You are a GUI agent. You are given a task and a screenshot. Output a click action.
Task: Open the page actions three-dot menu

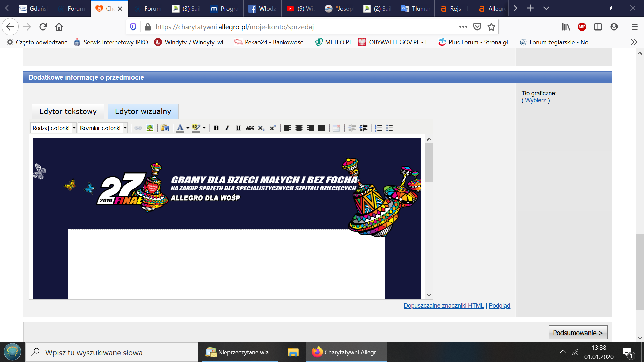(463, 27)
